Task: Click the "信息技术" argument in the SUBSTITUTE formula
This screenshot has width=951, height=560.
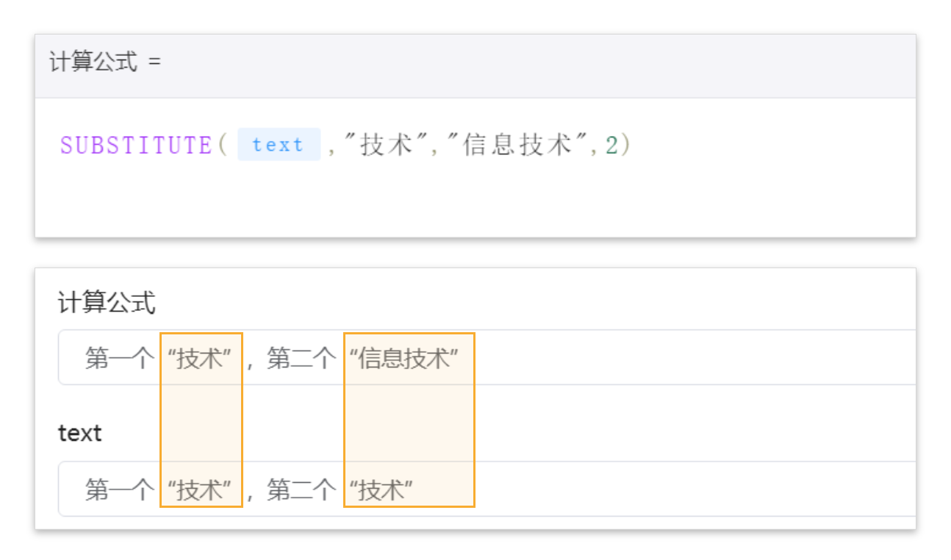Action: tap(518, 145)
